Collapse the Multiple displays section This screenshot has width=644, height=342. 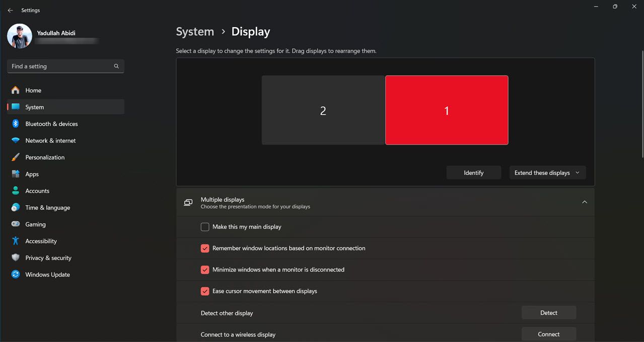click(x=584, y=202)
